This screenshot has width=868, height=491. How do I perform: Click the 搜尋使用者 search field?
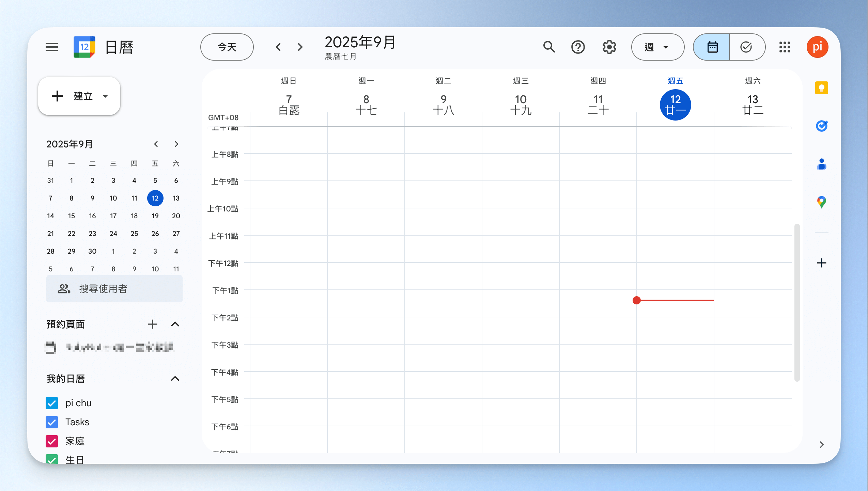point(114,289)
